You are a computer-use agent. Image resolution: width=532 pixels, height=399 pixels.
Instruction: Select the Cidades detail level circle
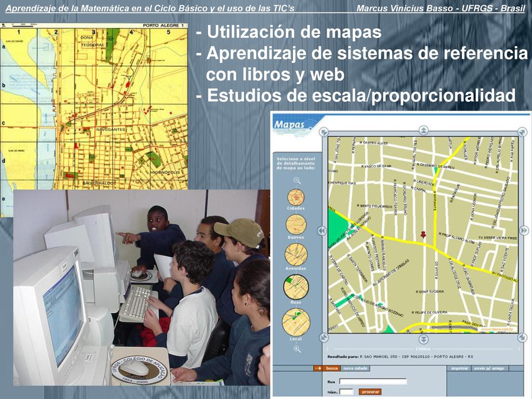pyautogui.click(x=296, y=197)
